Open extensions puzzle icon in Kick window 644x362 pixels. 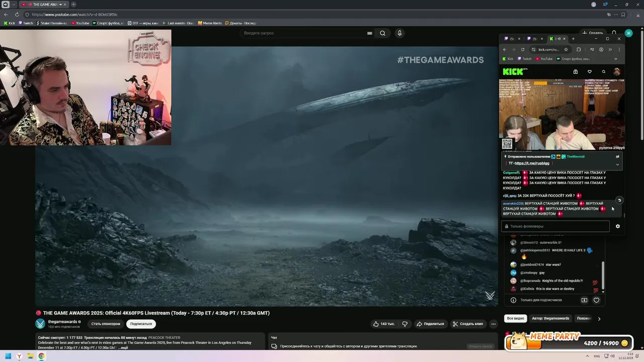tap(579, 49)
